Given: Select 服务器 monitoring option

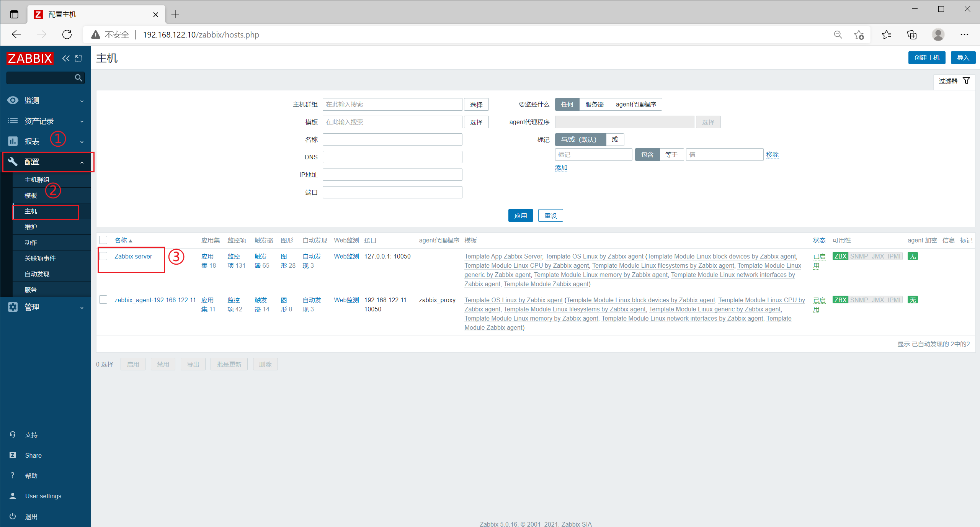Looking at the screenshot, I should tap(595, 104).
